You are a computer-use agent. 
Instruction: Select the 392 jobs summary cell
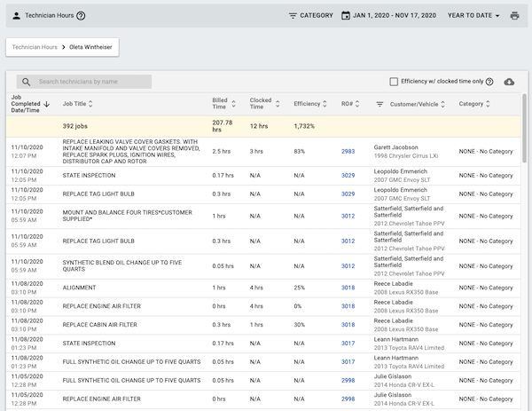pos(75,126)
